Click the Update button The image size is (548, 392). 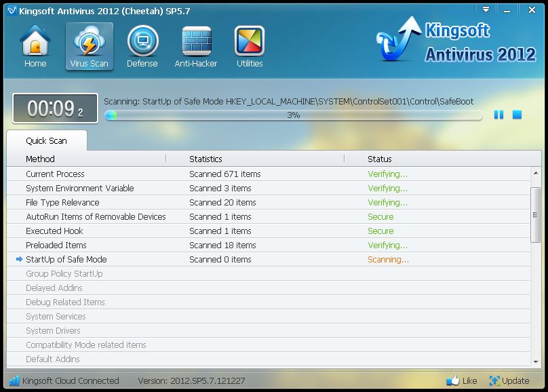click(509, 380)
